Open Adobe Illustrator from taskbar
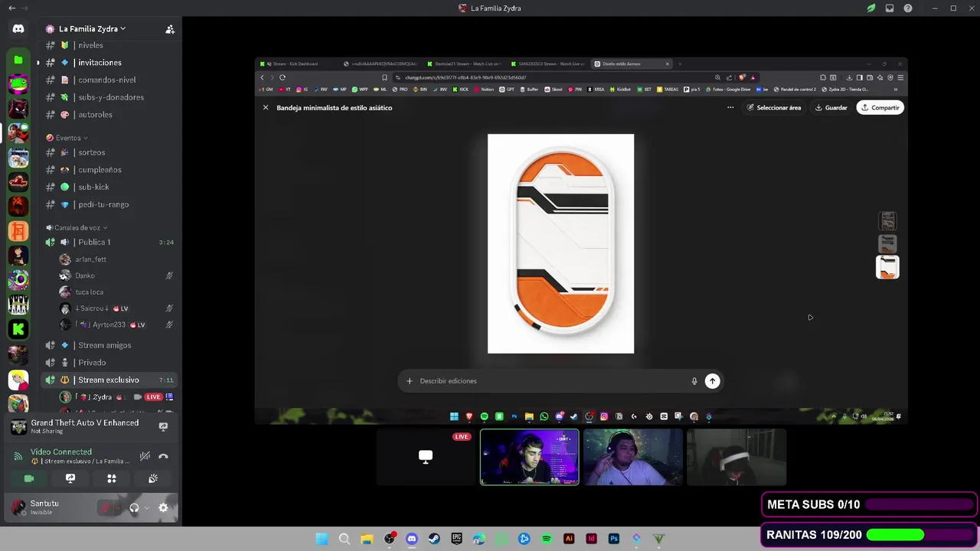Viewport: 980px width, 551px height. [569, 539]
